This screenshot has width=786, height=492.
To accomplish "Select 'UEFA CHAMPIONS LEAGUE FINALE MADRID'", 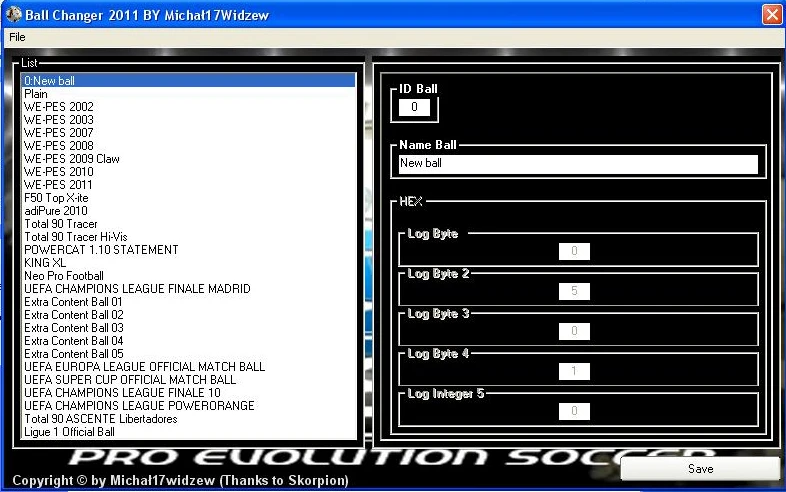I will tap(188, 289).
